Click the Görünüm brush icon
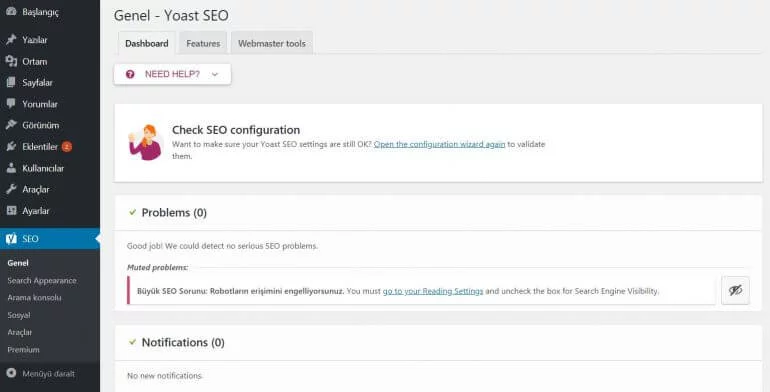Viewport: 770px width, 392px height. point(11,125)
